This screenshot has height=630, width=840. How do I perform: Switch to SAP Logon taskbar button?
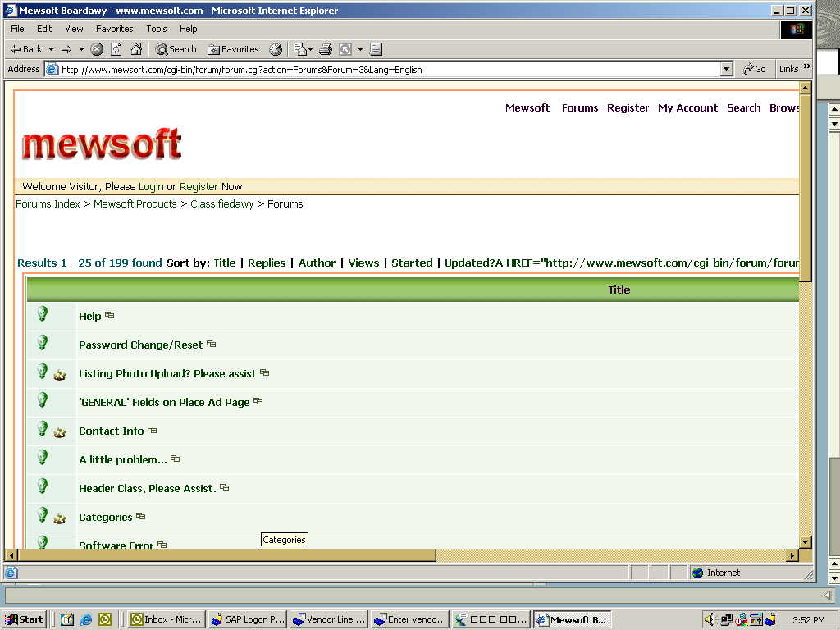248,620
